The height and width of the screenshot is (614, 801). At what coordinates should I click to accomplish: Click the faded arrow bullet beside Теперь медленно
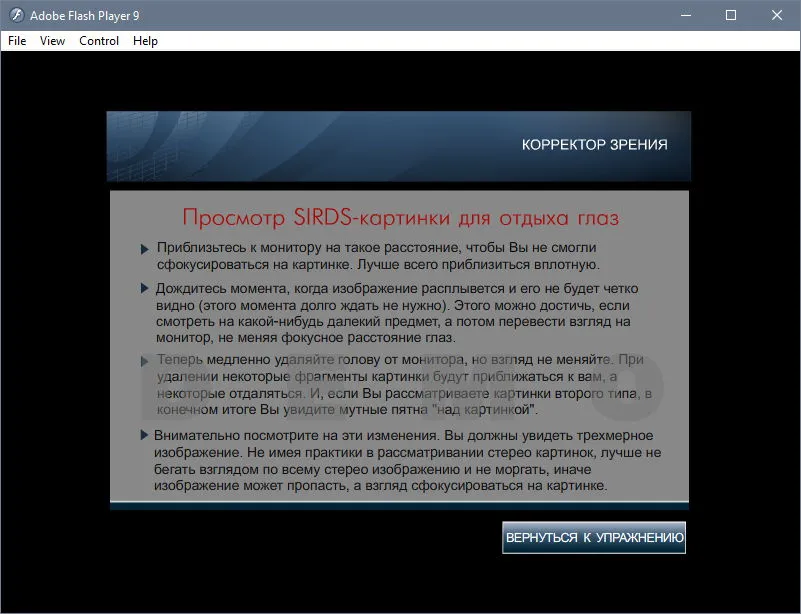point(145,361)
